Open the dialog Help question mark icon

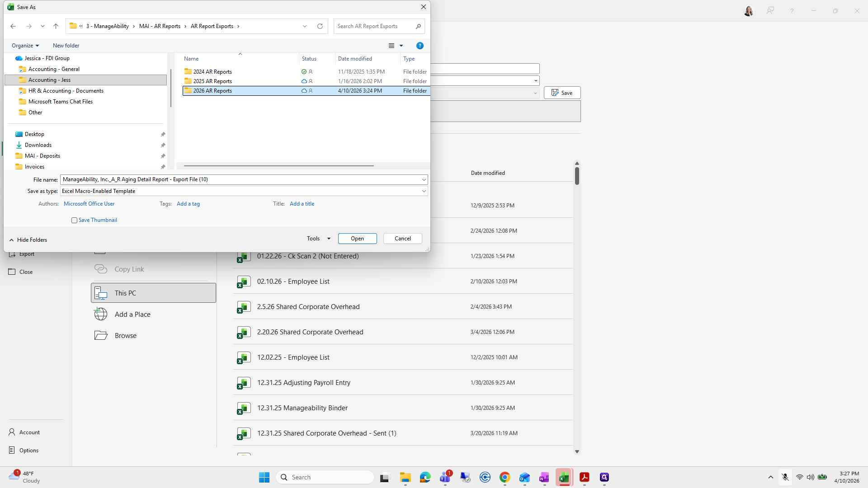(x=420, y=46)
